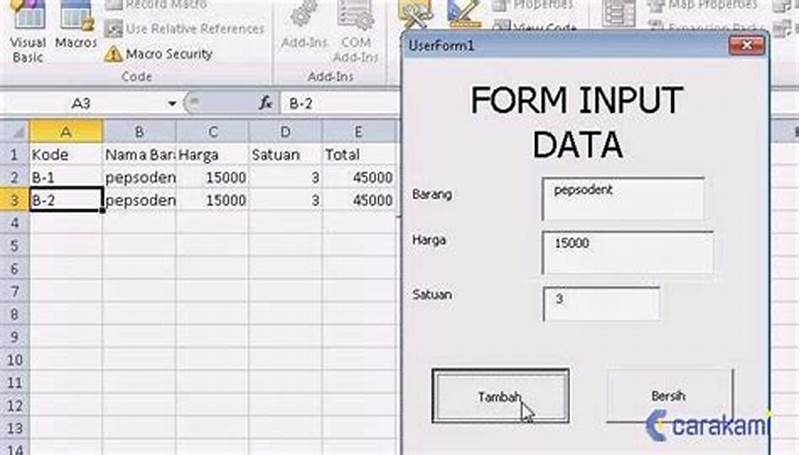
Task: Open the Macros dialog
Action: pos(76,26)
